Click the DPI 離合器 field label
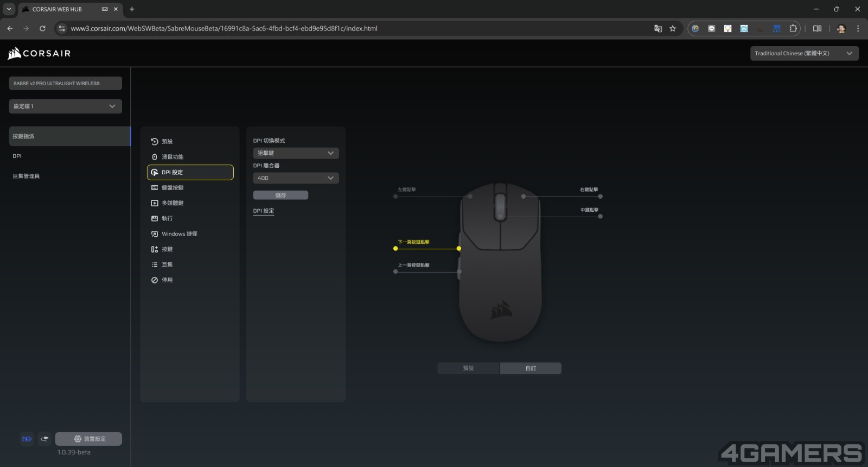This screenshot has width=868, height=467. coord(266,166)
